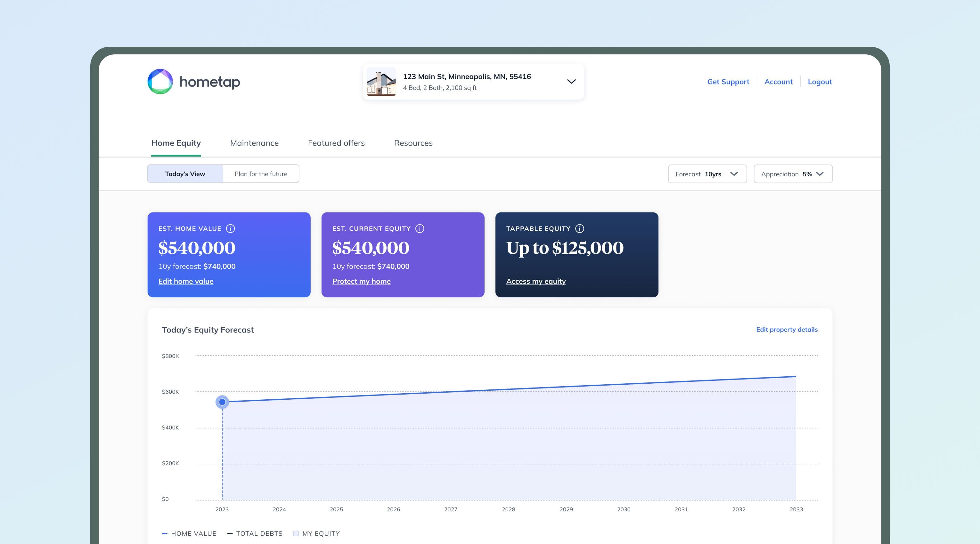This screenshot has height=544, width=980.
Task: Open the Featured offers tab
Action: pos(336,143)
